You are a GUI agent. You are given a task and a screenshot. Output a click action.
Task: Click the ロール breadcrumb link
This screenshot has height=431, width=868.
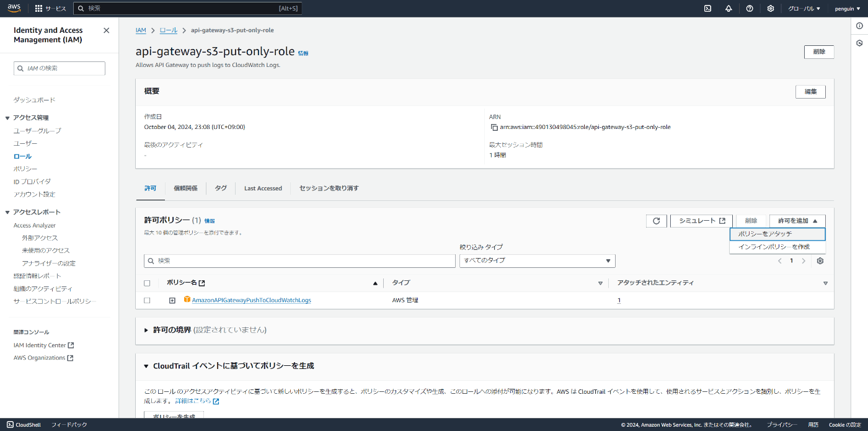[x=168, y=30]
